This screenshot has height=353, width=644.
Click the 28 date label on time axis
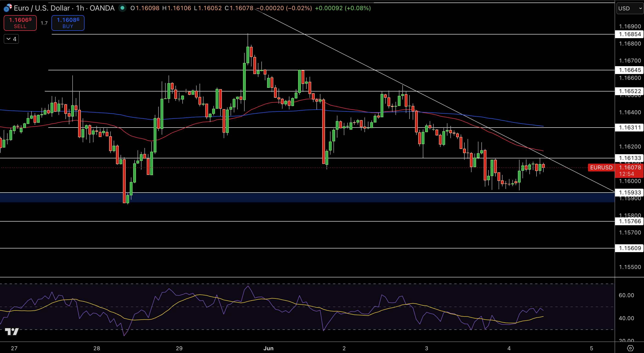(96, 348)
